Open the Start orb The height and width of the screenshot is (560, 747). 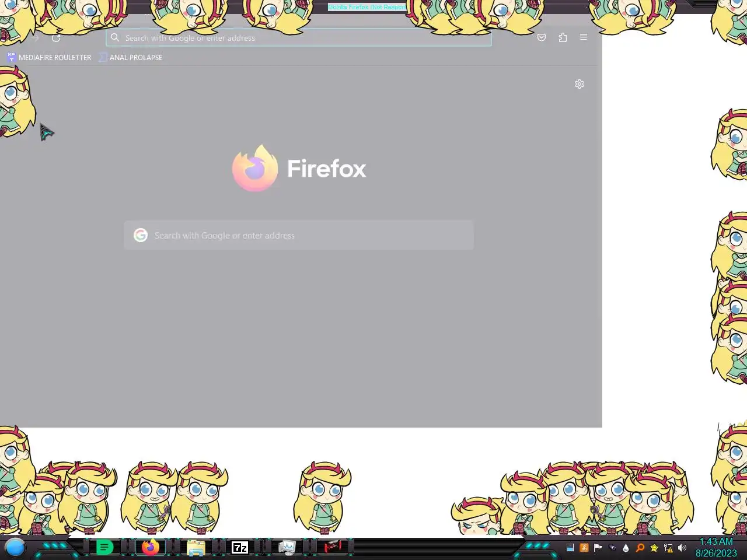pyautogui.click(x=15, y=548)
